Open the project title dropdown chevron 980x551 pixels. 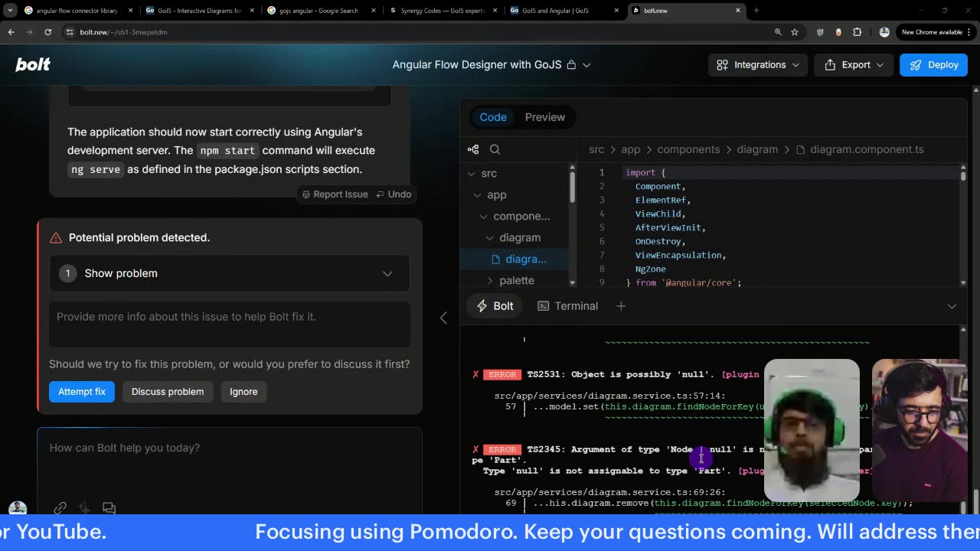click(x=586, y=65)
